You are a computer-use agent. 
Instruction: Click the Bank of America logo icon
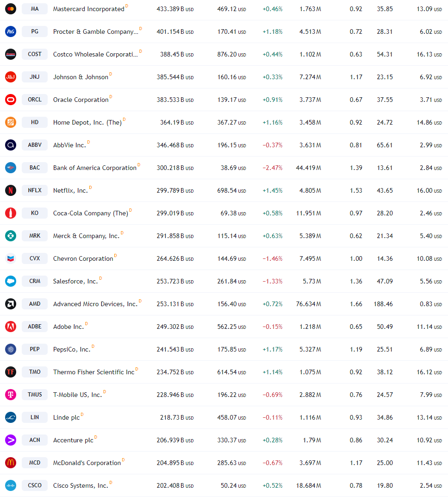pyautogui.click(x=11, y=168)
